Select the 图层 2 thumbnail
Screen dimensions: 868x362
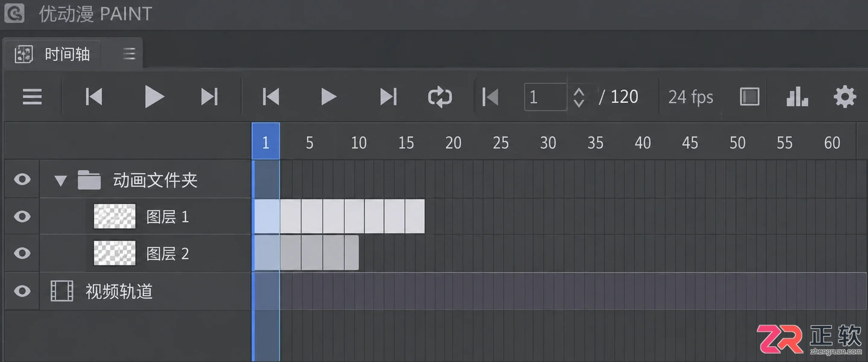(x=115, y=253)
